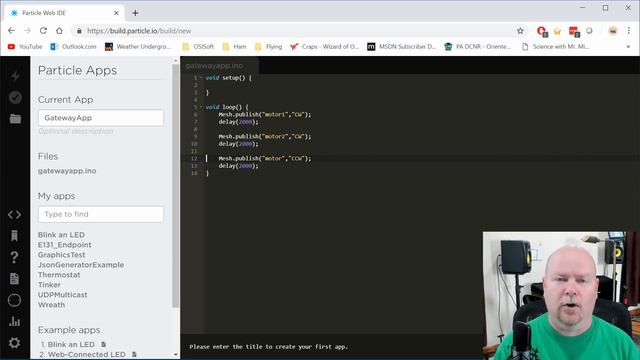Open the Settings gear icon

14,343
